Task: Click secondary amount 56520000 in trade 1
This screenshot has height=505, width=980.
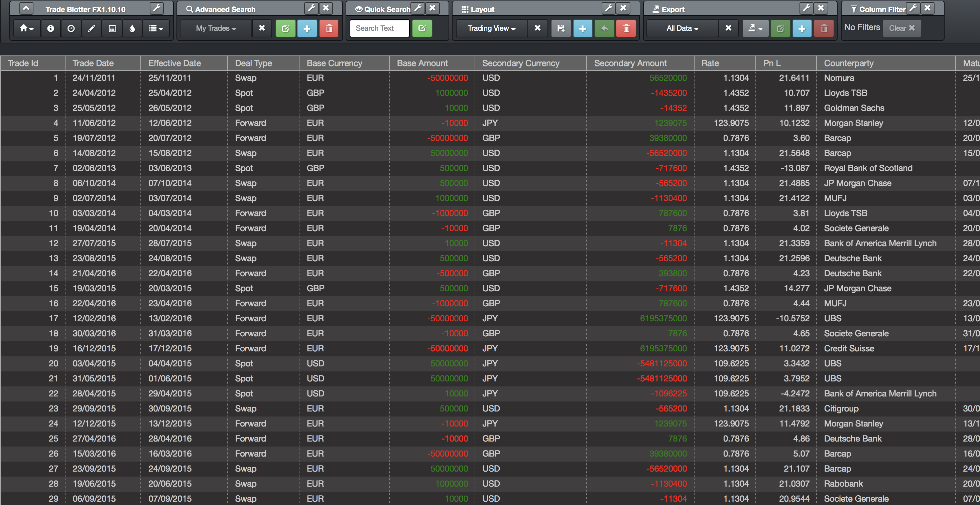Action: point(640,78)
